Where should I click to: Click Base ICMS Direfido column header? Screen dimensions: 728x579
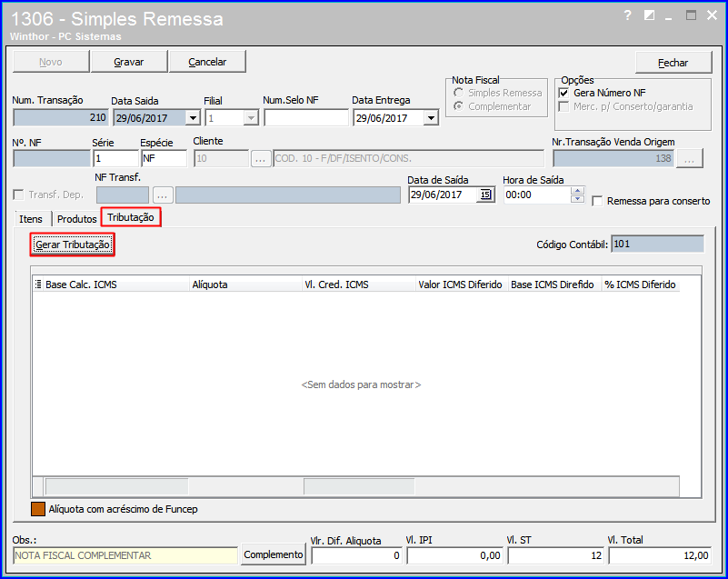(554, 285)
